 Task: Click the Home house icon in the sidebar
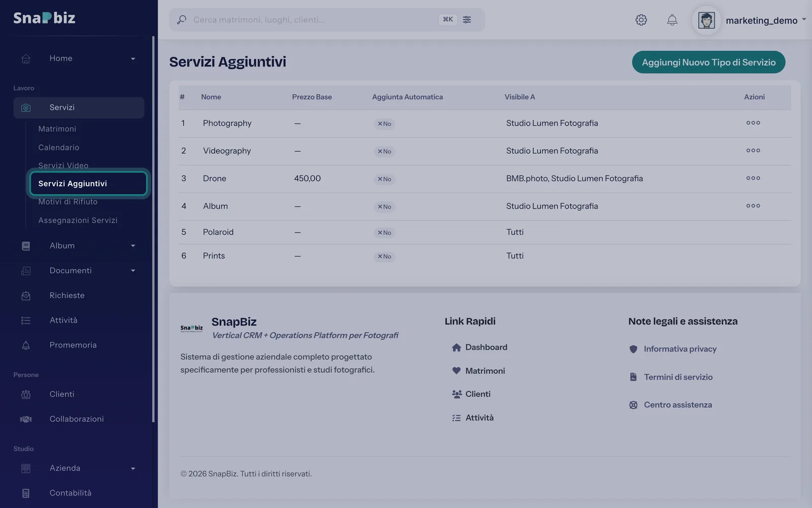26,58
